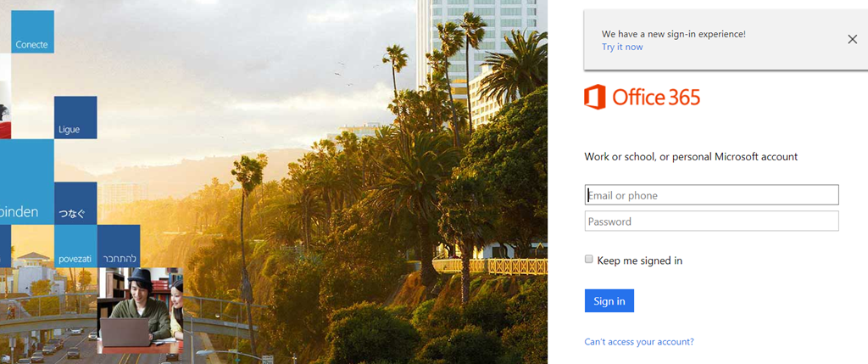
Task: Click the "Keep me signed in" label
Action: [639, 260]
